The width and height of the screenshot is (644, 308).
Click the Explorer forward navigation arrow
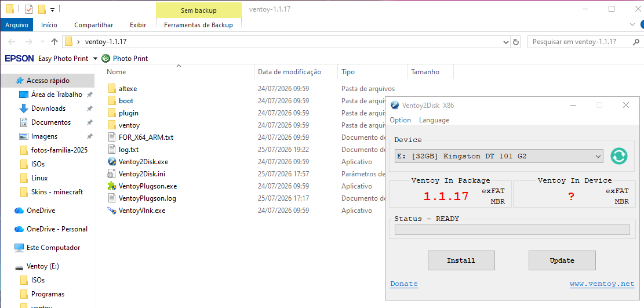[29, 42]
